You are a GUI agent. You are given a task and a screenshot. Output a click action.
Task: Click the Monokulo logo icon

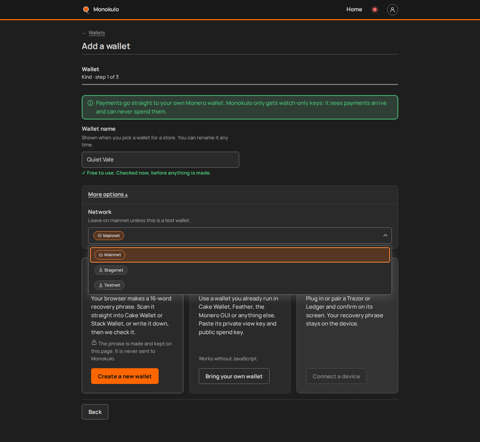86,9
